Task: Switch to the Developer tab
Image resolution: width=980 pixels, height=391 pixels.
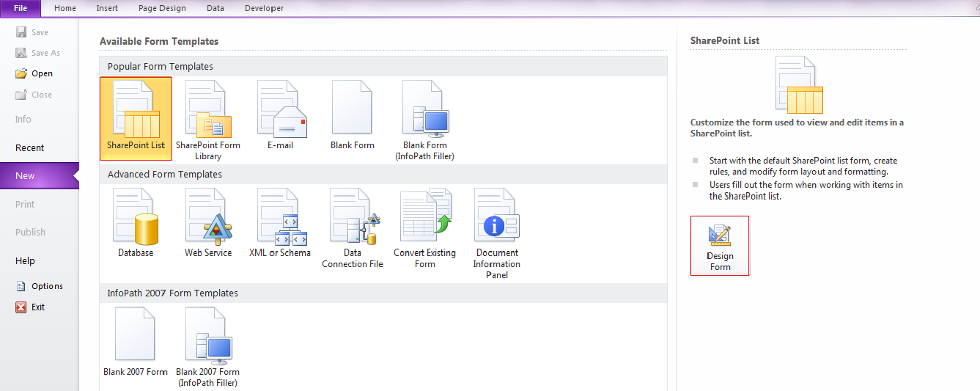Action: pyautogui.click(x=263, y=8)
